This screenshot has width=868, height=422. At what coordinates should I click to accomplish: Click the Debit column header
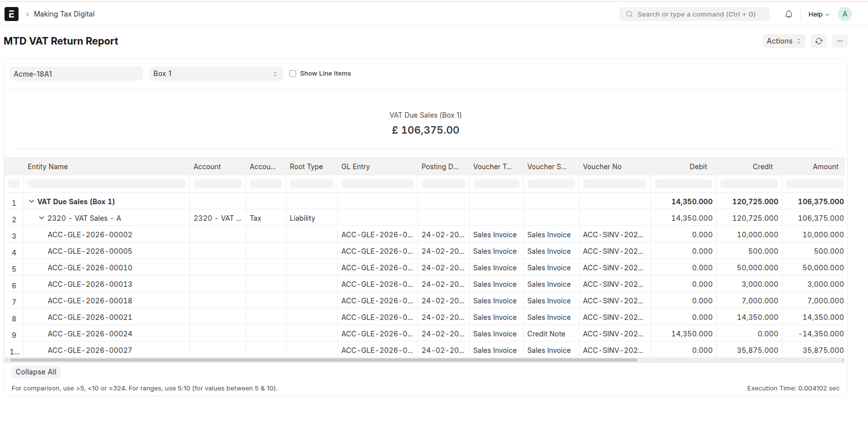coord(684,167)
